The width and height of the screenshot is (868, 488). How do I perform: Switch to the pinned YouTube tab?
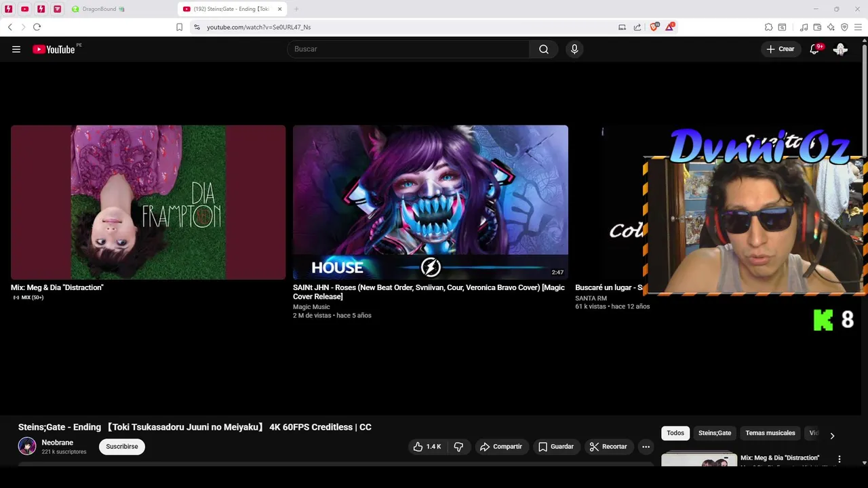(x=25, y=9)
